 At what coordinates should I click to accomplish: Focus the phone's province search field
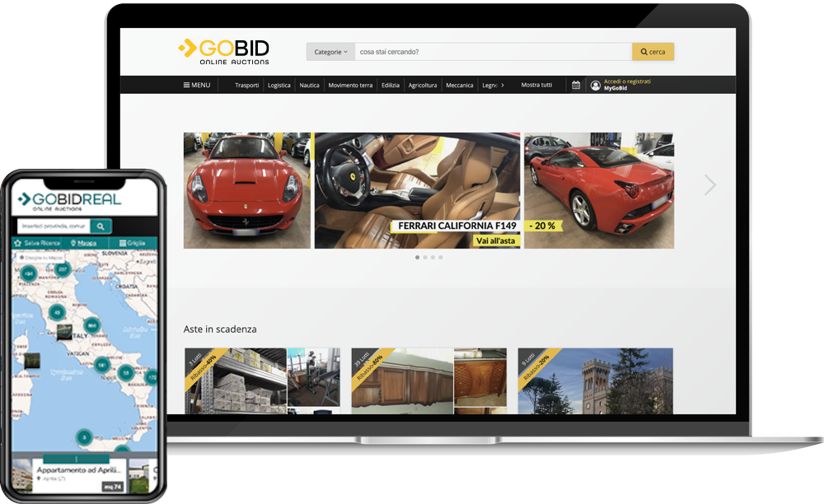(x=54, y=226)
